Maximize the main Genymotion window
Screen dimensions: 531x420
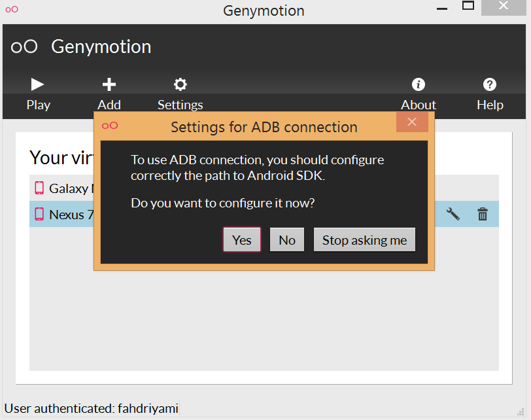click(x=468, y=6)
